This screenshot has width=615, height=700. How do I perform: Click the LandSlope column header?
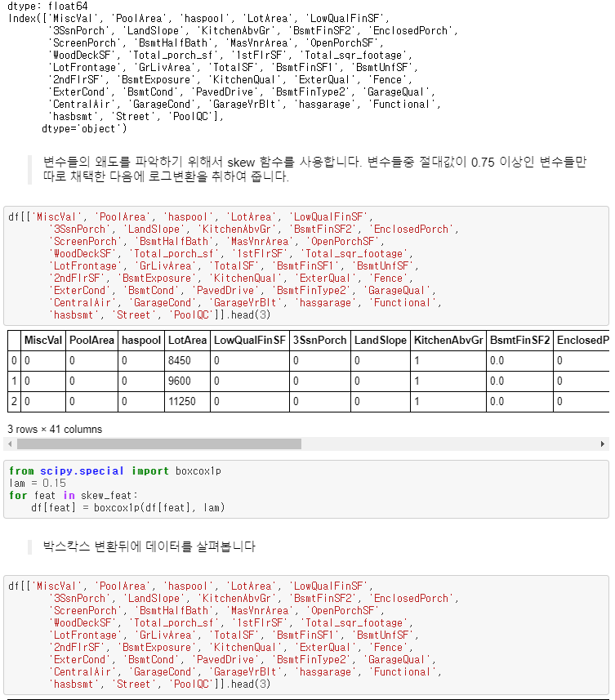pos(381,340)
